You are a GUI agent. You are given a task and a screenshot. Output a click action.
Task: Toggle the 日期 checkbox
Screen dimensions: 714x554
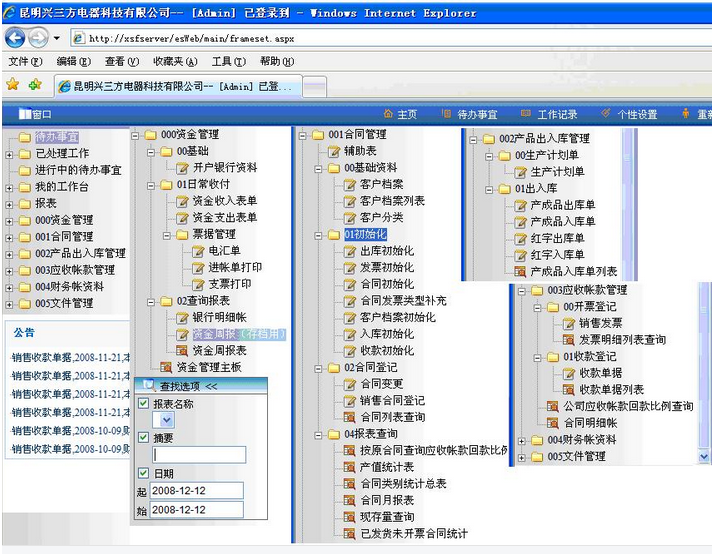coord(143,473)
